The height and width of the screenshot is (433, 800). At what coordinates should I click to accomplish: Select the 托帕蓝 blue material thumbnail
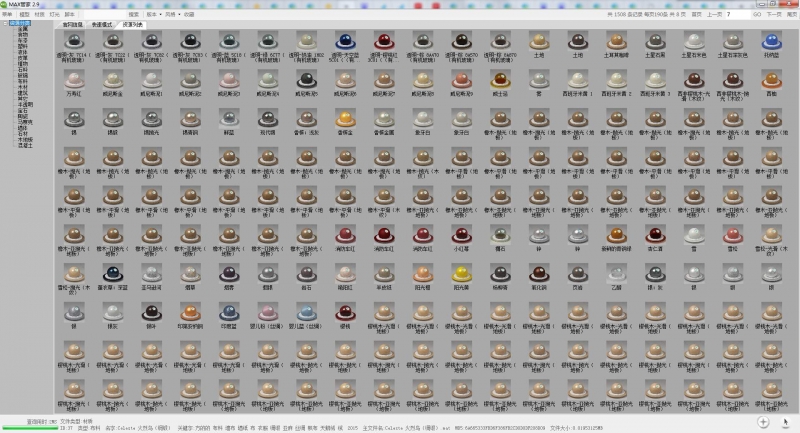tap(770, 41)
